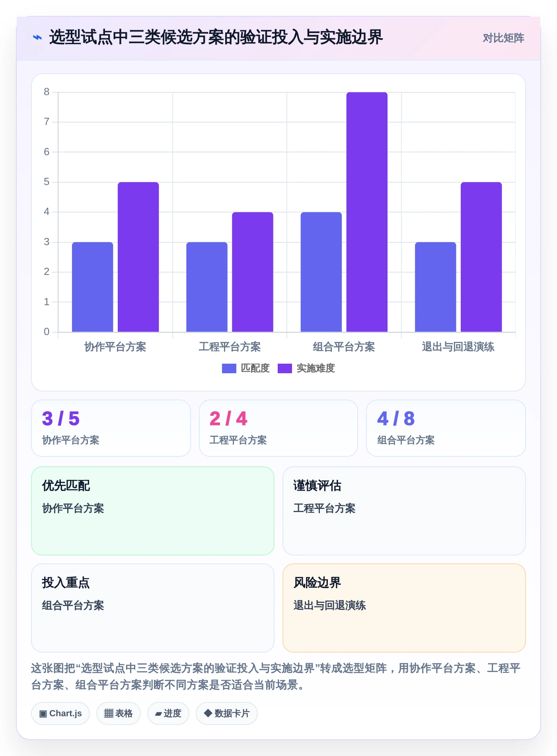557x756 pixels.
Task: Click the 实施难度 legend label
Action: coord(316,368)
